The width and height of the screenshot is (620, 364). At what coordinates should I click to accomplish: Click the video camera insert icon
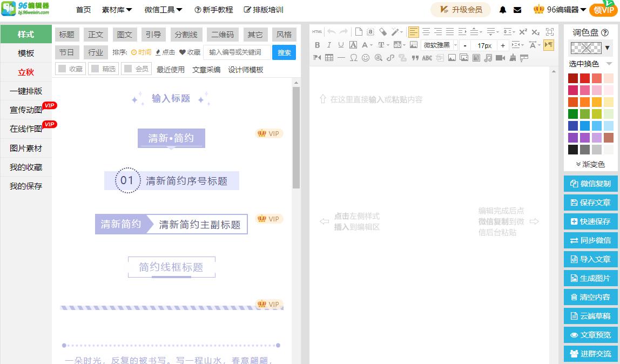500,57
